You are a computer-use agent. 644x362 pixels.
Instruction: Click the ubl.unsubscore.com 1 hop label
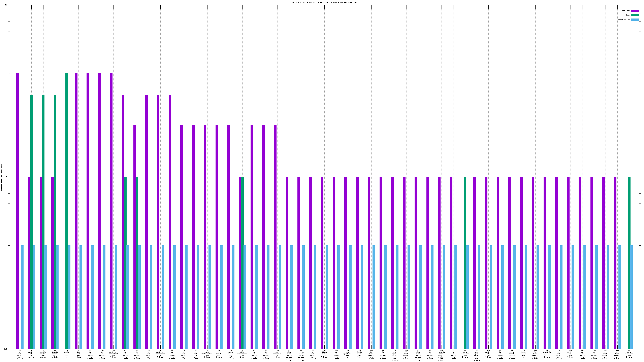[x=242, y=354]
